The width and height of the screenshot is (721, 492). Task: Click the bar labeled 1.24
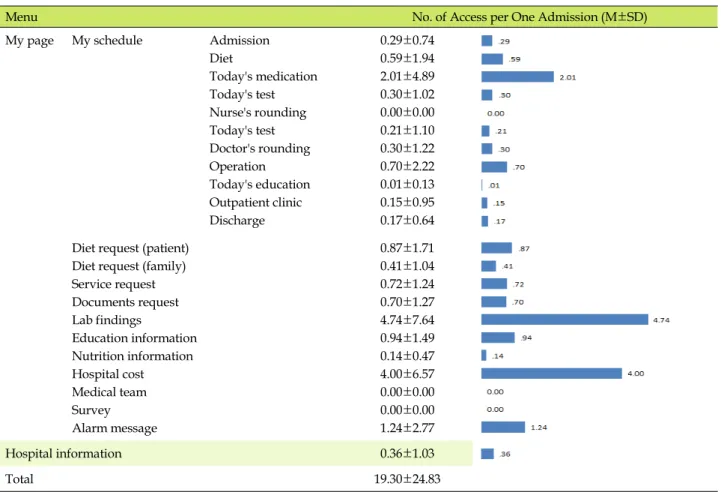(503, 427)
